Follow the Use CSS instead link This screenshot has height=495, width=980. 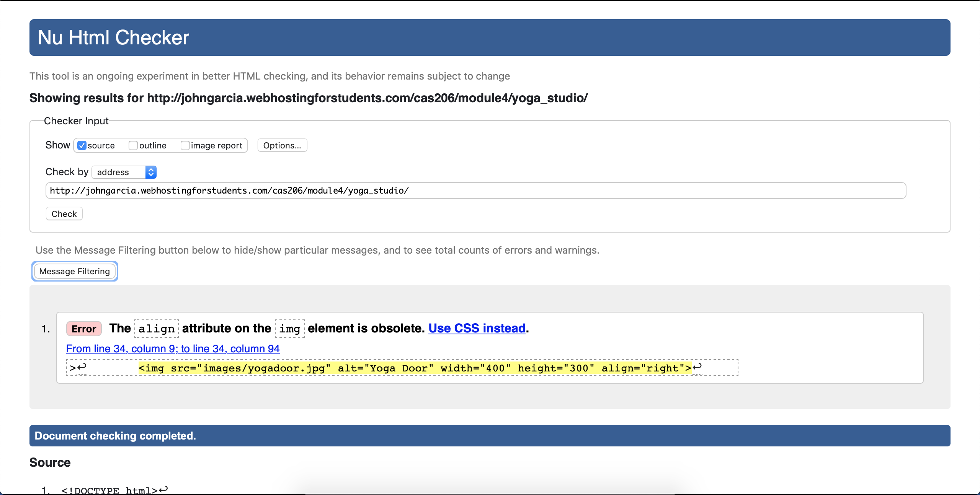click(x=477, y=328)
